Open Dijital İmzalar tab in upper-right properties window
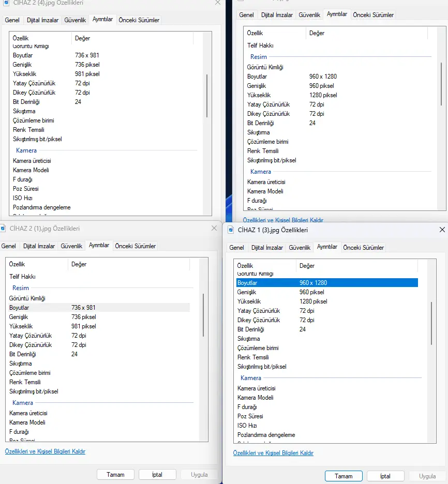The width and height of the screenshot is (448, 484). click(x=277, y=15)
